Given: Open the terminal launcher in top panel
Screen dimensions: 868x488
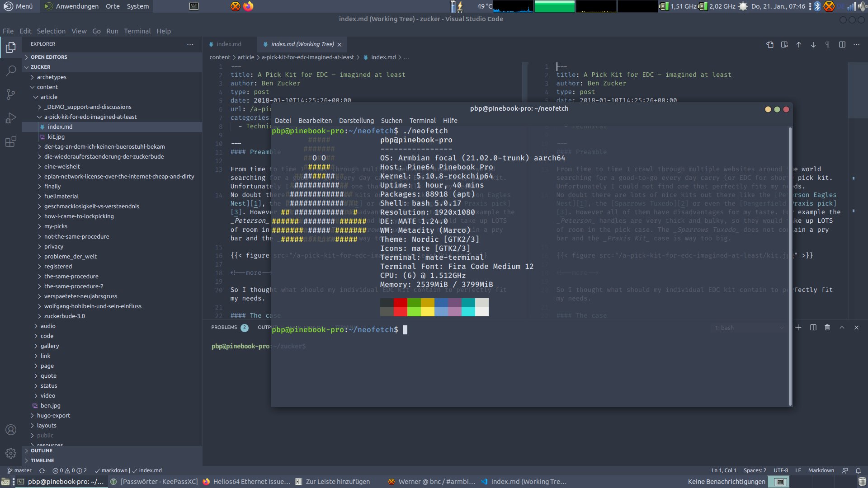Looking at the screenshot, I should [194, 6].
